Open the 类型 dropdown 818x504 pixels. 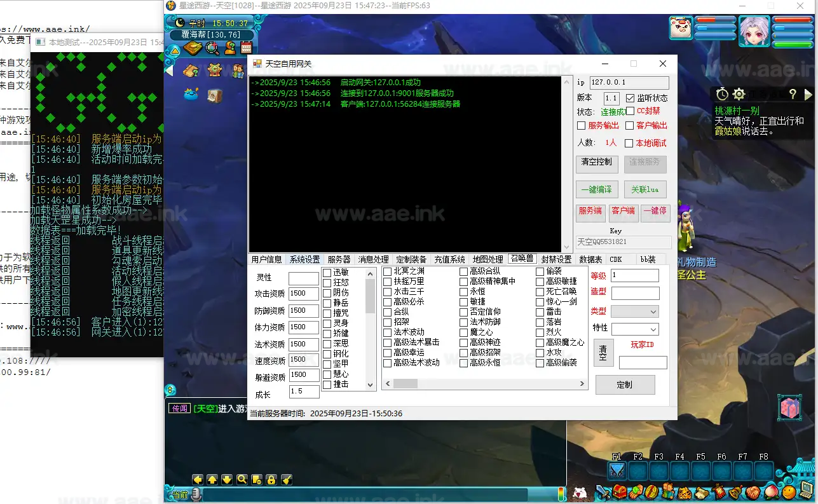(634, 311)
